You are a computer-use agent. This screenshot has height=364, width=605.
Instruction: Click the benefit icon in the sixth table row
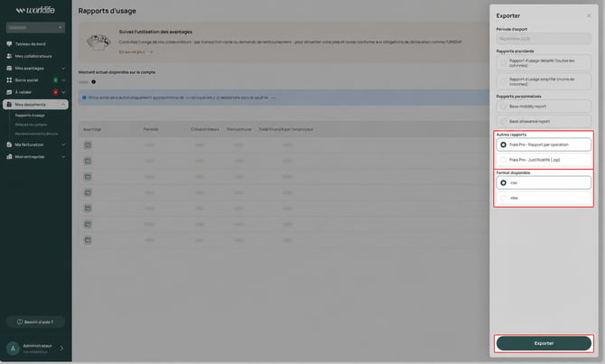click(88, 224)
